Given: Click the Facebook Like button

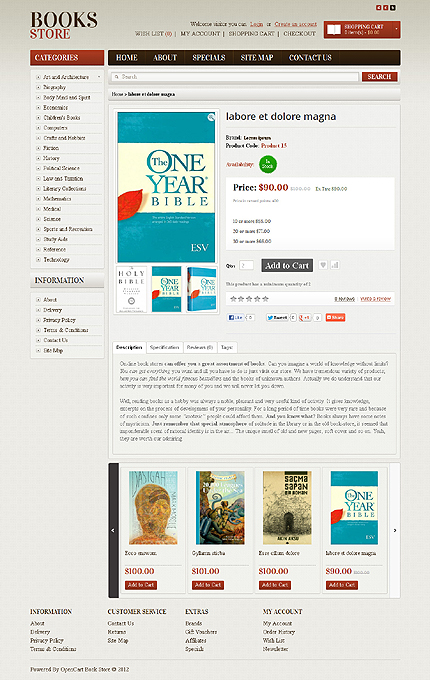Looking at the screenshot, I should pyautogui.click(x=236, y=317).
